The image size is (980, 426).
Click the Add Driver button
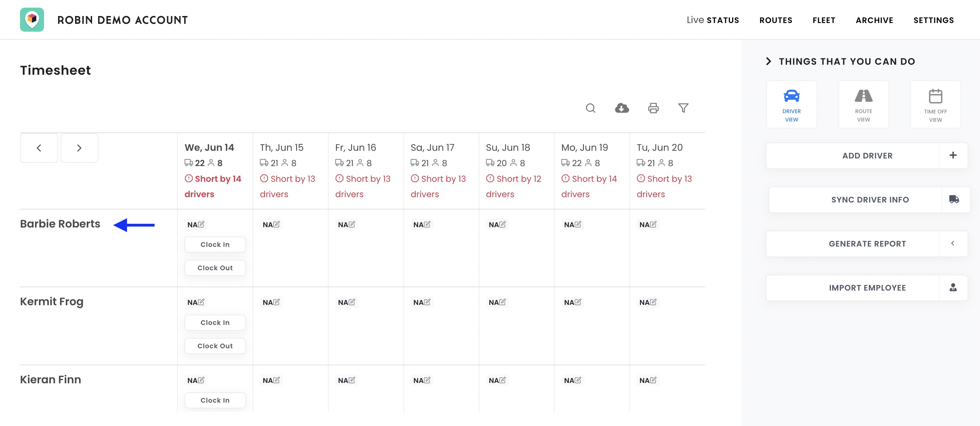click(x=867, y=155)
